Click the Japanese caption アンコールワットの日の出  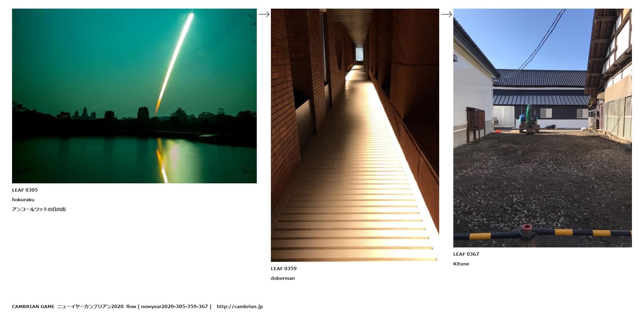pyautogui.click(x=39, y=209)
